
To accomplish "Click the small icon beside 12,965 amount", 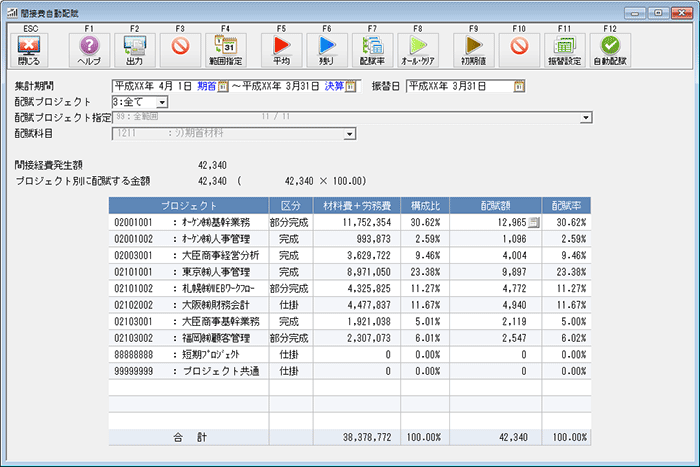I will coord(533,222).
